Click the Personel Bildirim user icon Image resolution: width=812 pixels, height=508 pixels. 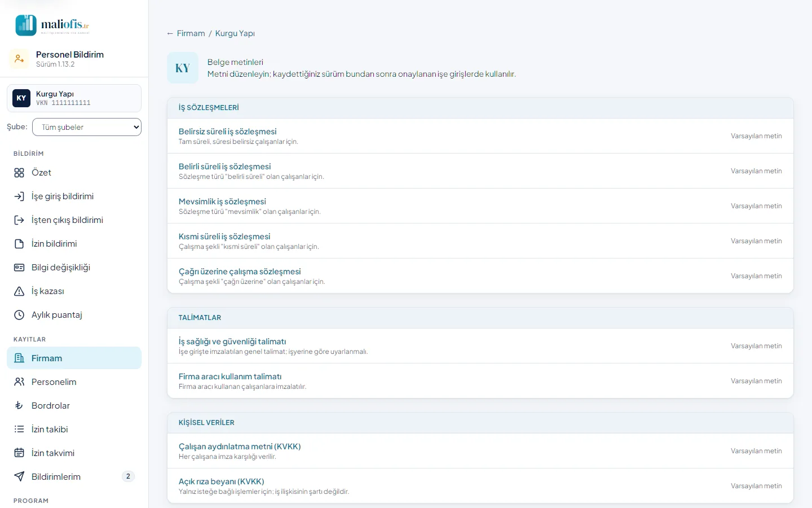click(x=19, y=59)
